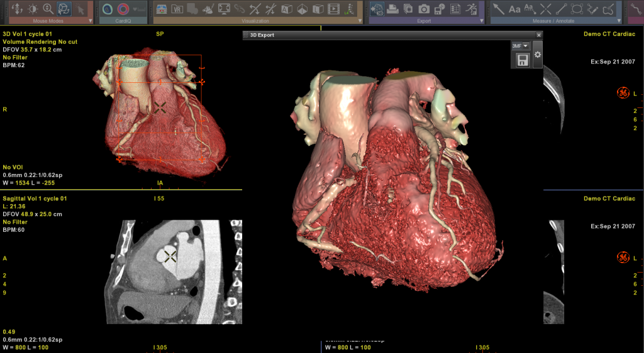Viewport: 644px width, 353px height.
Task: Click the crosshair cursor on small 3D heart
Action: pyautogui.click(x=160, y=108)
